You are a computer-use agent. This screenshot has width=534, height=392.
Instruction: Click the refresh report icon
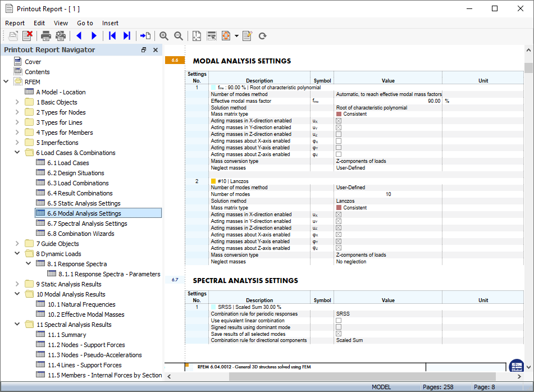[x=262, y=36]
